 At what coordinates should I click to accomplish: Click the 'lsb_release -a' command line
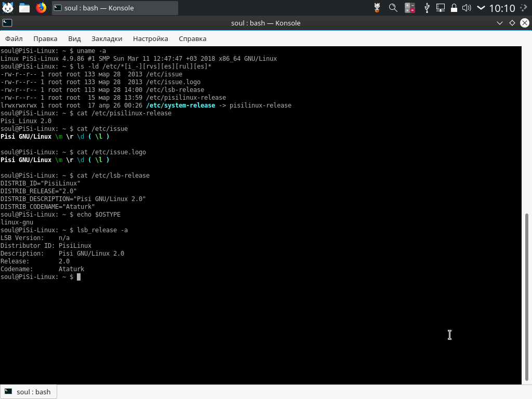coord(64,230)
